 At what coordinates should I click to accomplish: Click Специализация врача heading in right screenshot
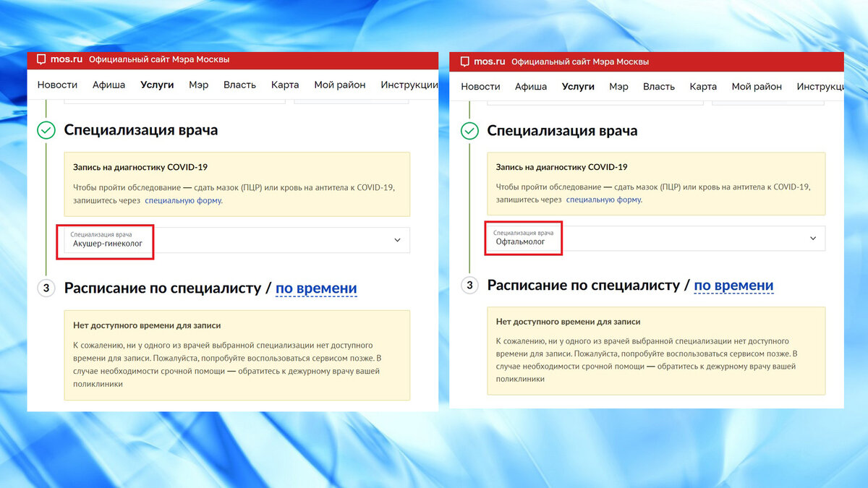click(563, 131)
